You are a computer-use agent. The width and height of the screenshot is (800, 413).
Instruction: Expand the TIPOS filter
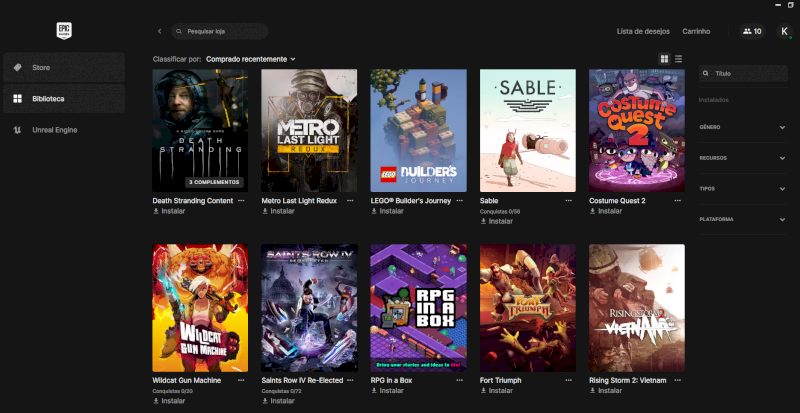pos(743,189)
